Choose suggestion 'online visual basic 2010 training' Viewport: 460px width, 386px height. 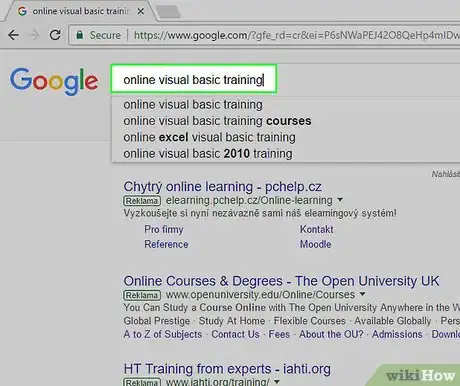click(208, 154)
